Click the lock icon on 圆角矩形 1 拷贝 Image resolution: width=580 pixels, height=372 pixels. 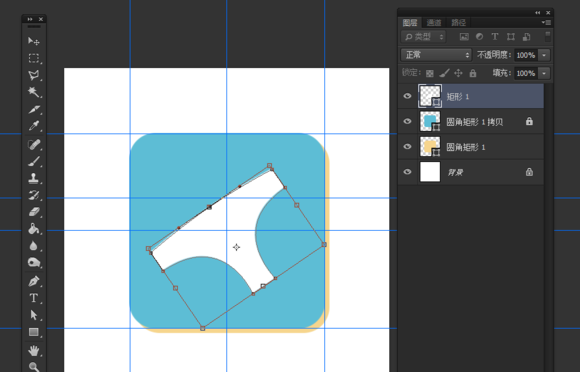click(x=529, y=121)
